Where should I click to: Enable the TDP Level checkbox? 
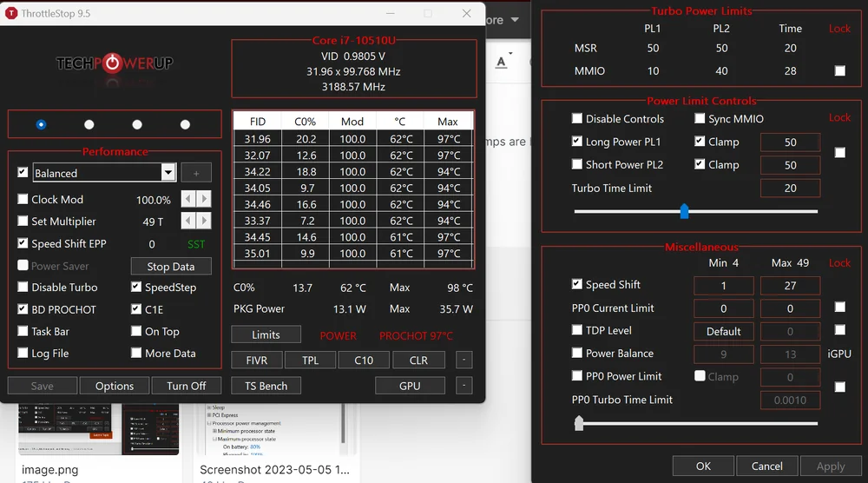pos(577,330)
